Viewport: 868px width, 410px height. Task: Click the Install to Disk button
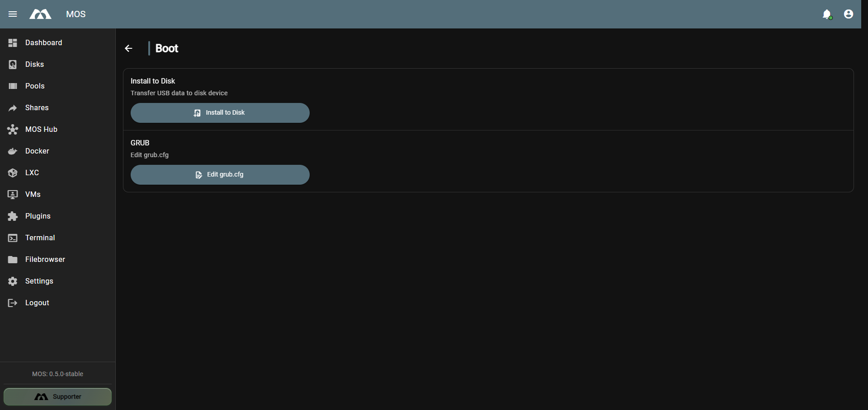point(220,113)
